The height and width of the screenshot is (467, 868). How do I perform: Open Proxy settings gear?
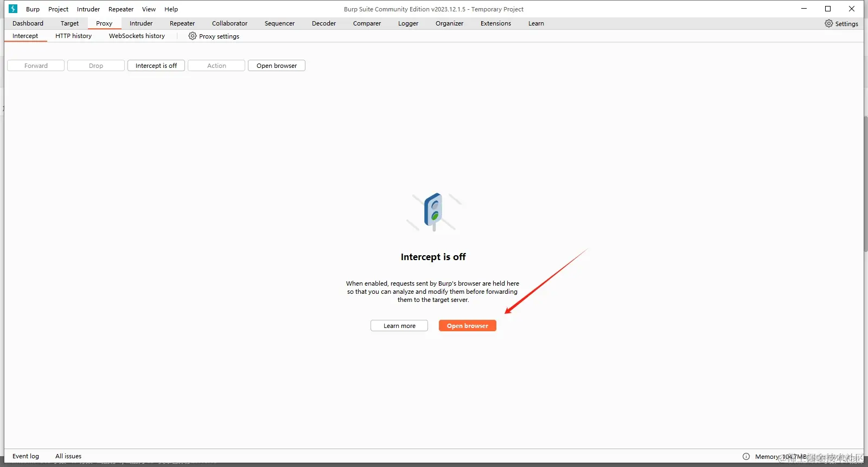point(192,36)
